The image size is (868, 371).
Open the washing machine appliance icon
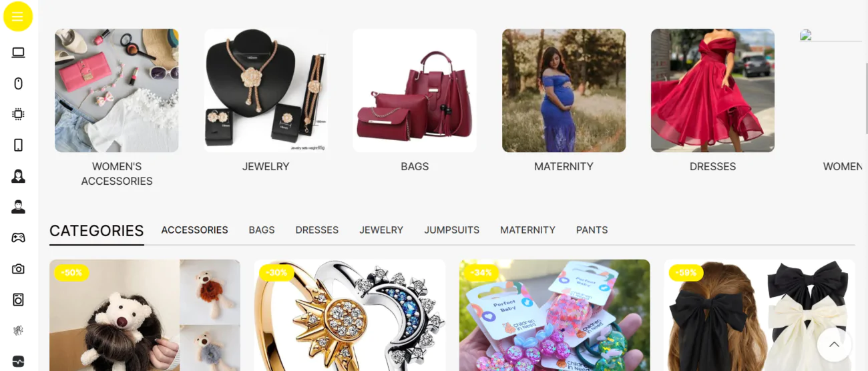pyautogui.click(x=18, y=300)
